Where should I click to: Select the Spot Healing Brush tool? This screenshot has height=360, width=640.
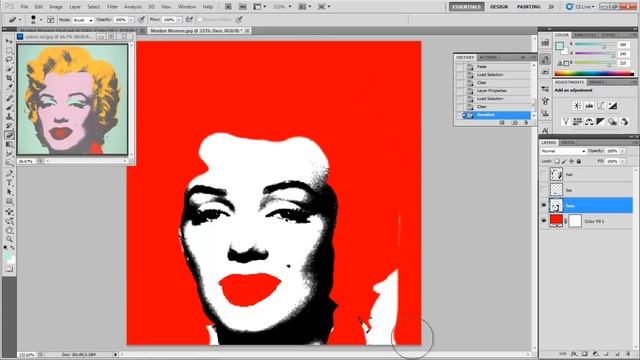(x=9, y=98)
